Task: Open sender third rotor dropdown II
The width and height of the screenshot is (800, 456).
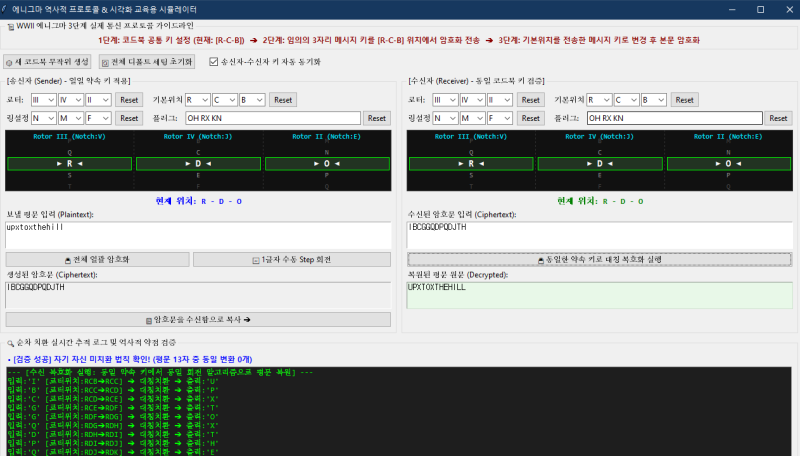Action: (98, 100)
